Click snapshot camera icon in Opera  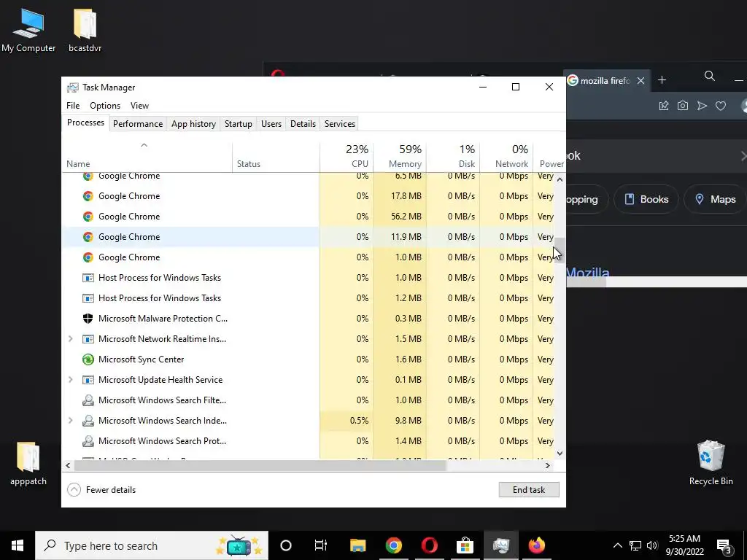pyautogui.click(x=683, y=106)
